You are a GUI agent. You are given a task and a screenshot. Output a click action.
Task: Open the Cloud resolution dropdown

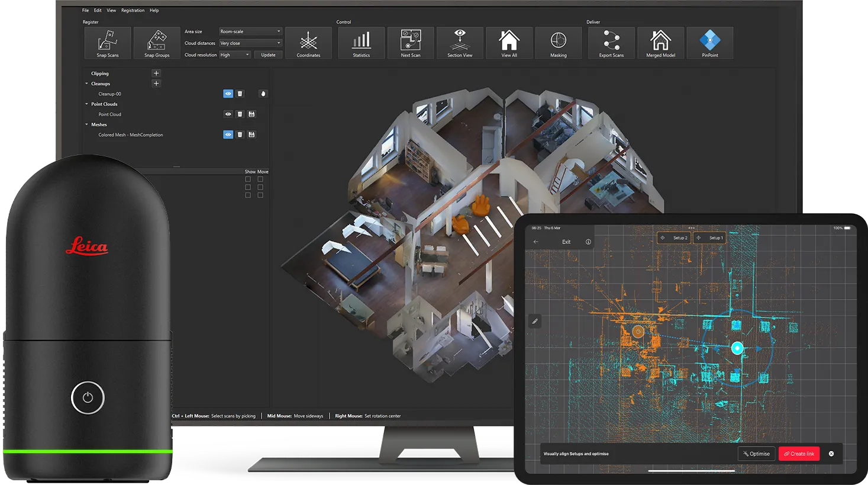click(x=235, y=54)
